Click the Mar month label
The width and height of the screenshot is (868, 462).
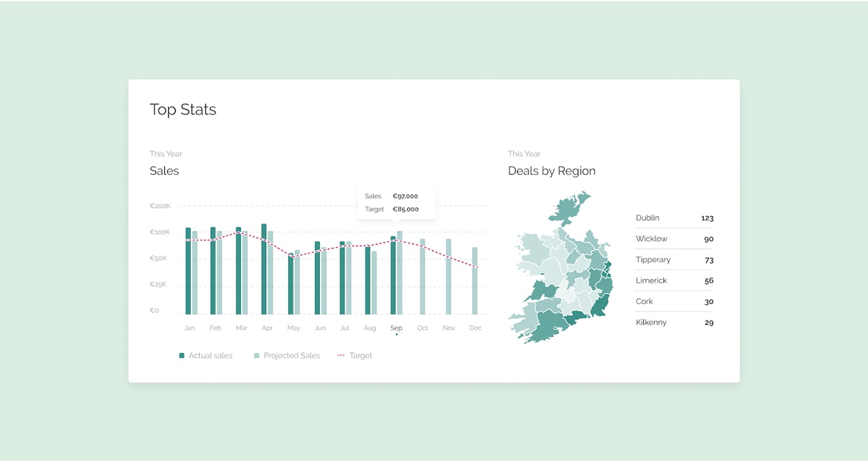242,328
